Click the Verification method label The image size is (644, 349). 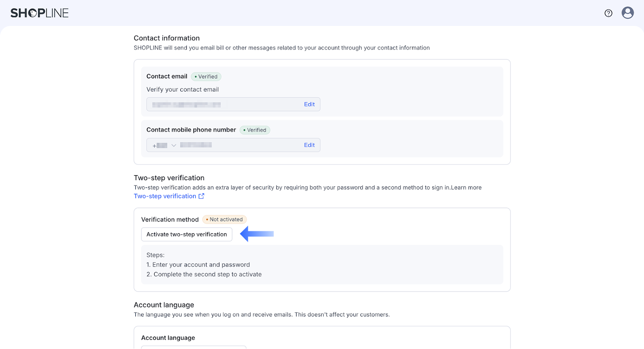(170, 220)
